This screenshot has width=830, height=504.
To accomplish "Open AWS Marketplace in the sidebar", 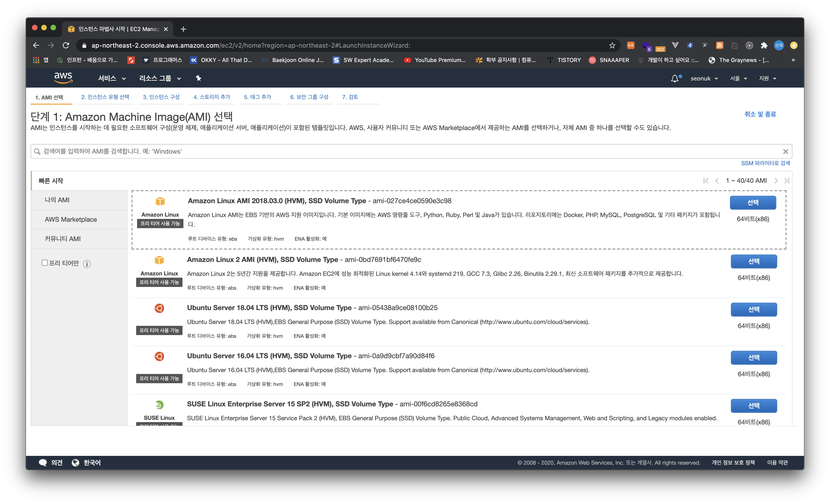I will click(x=71, y=220).
